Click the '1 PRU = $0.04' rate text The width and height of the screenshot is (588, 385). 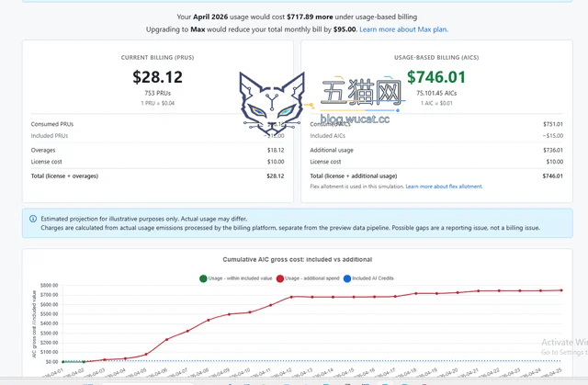pos(157,103)
